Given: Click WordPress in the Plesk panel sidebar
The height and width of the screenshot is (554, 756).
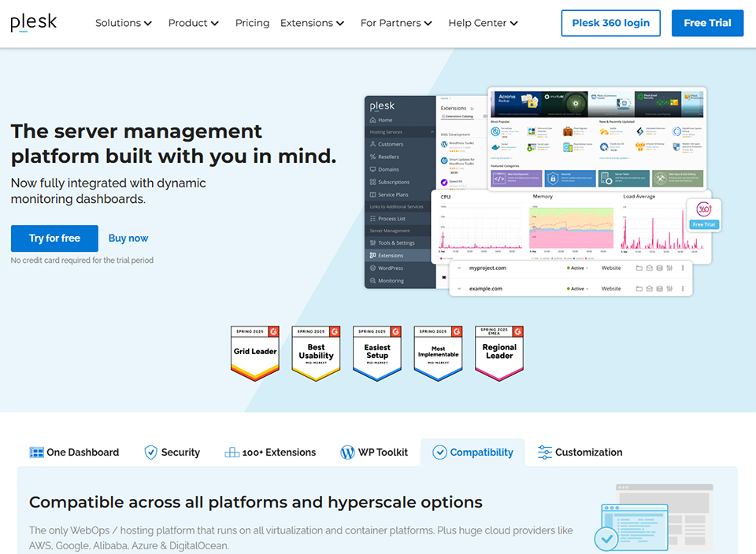Looking at the screenshot, I should point(386,268).
